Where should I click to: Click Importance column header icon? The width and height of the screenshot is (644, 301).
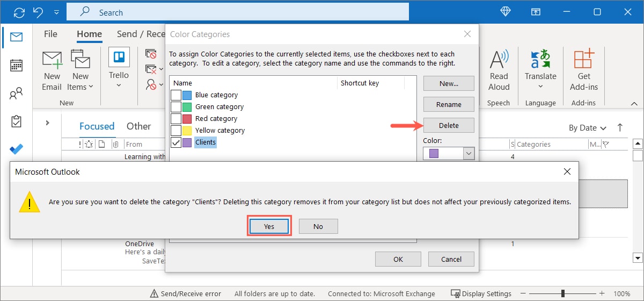point(80,144)
